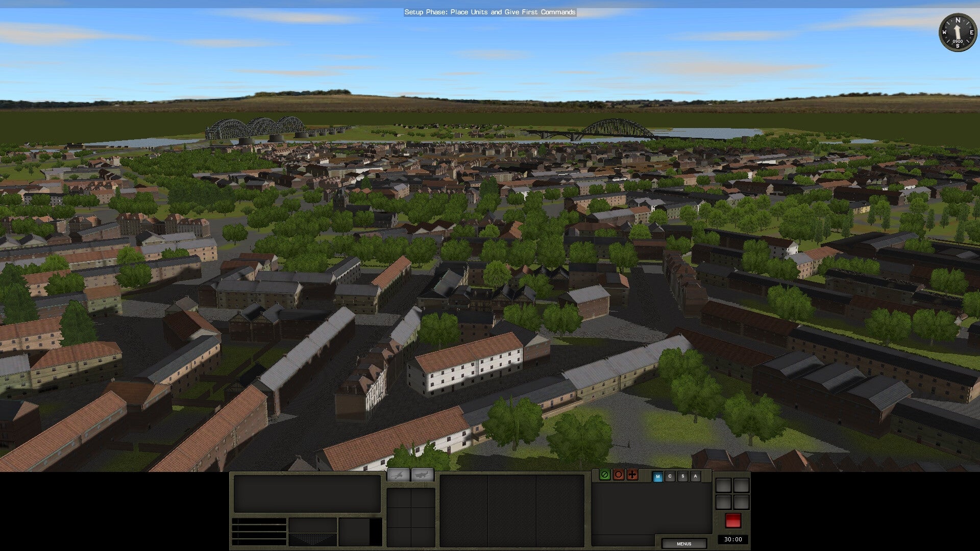Click the upper-right gray square command button
Image resolution: width=980 pixels, height=551 pixels.
[741, 485]
